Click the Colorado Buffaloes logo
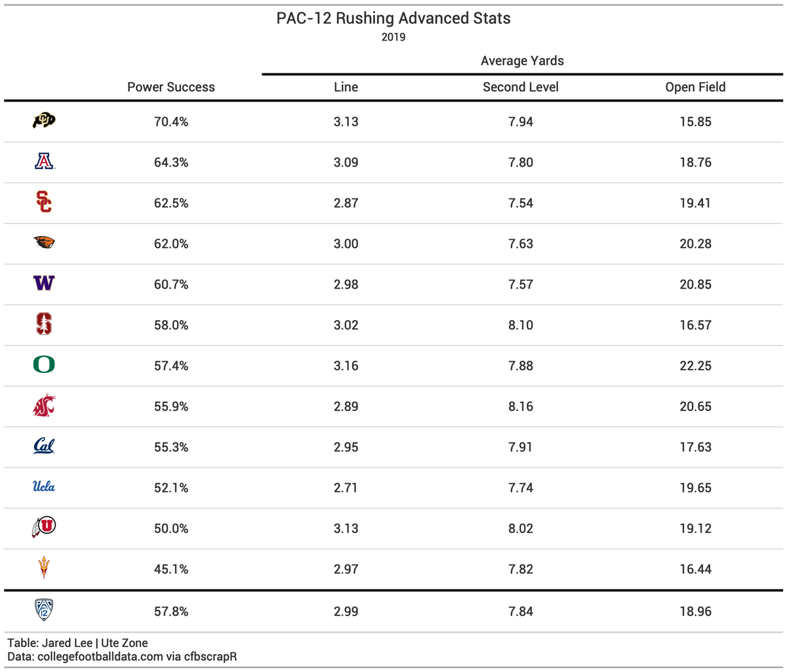This screenshot has width=787, height=672. pyautogui.click(x=44, y=121)
